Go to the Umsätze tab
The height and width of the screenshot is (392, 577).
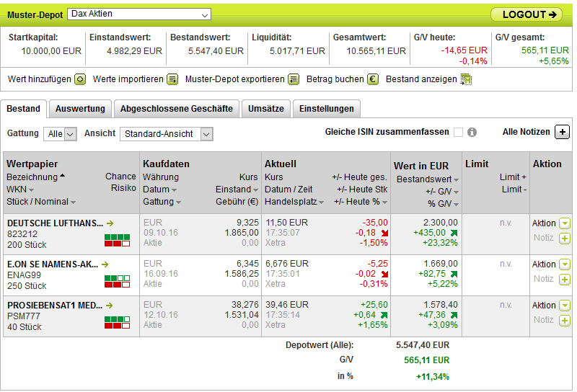tap(266, 109)
